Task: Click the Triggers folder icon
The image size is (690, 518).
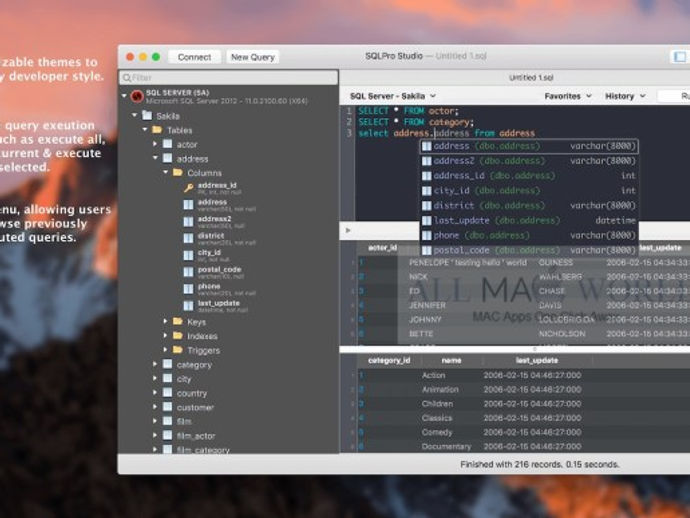Action: tap(178, 350)
